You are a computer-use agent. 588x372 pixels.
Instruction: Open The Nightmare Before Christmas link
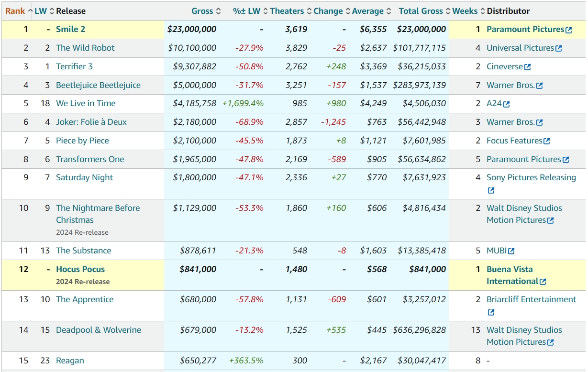click(98, 214)
